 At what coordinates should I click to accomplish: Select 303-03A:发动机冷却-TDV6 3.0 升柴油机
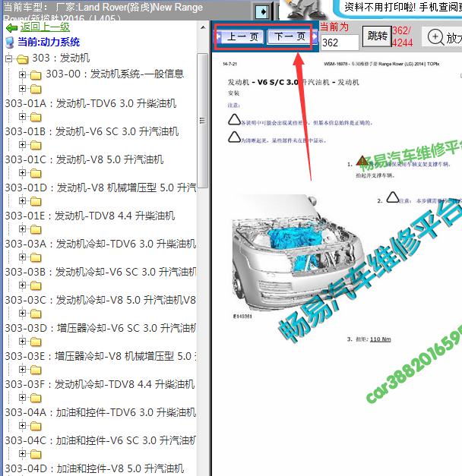(100, 244)
